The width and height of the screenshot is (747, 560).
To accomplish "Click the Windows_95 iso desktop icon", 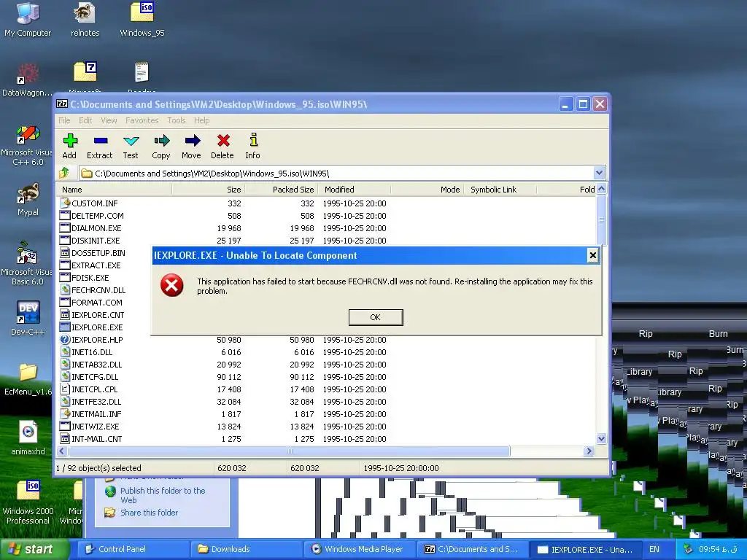I will click(x=142, y=20).
